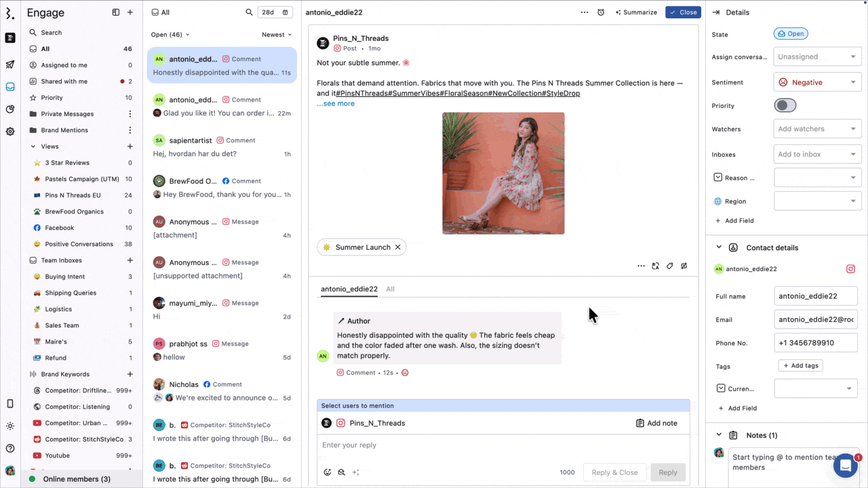The image size is (868, 488).
Task: Click the Summarize button
Action: (x=636, y=12)
